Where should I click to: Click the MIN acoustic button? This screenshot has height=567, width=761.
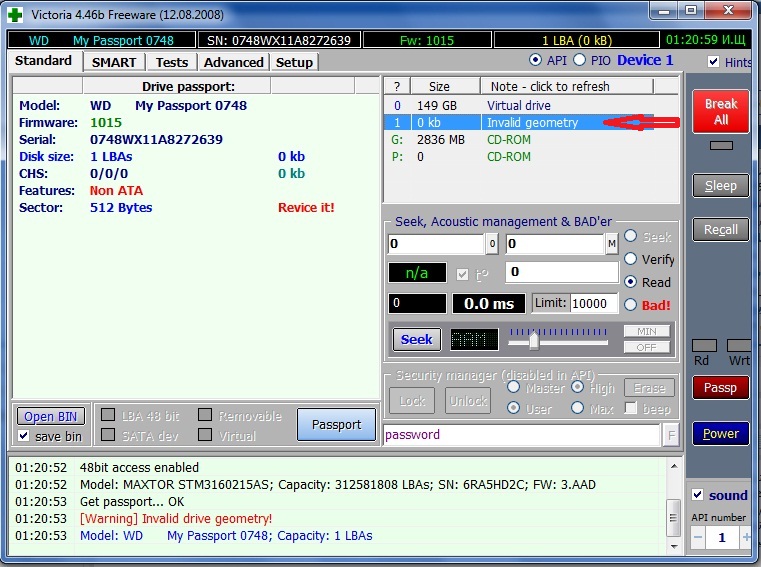click(646, 332)
